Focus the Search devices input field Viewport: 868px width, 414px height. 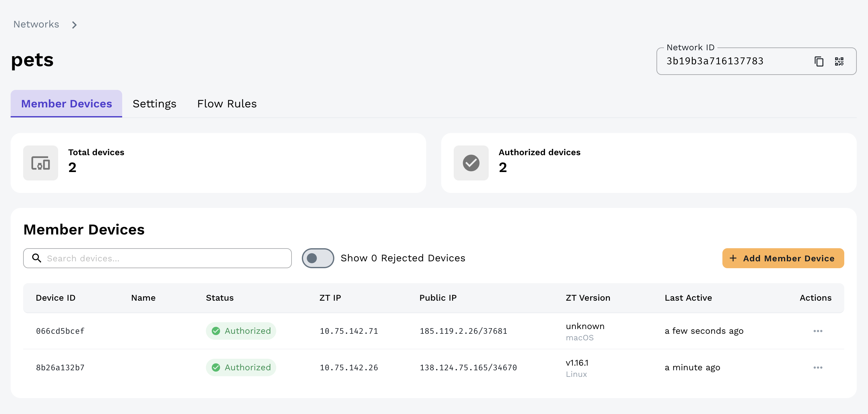[x=165, y=258]
